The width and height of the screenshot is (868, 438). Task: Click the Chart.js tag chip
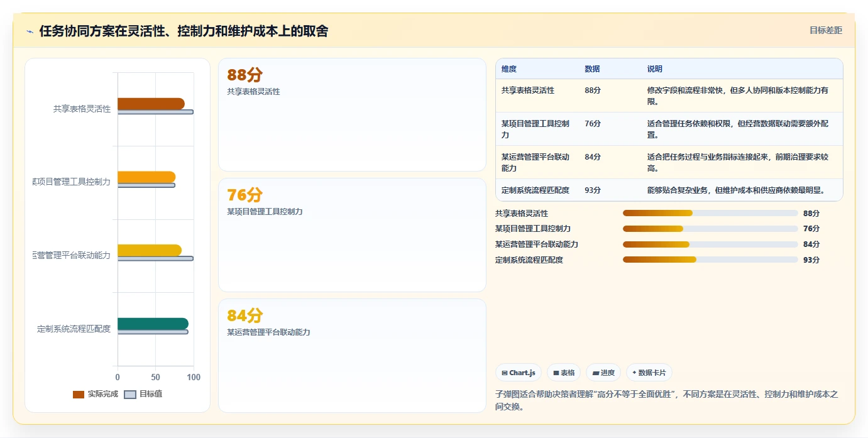coord(519,373)
